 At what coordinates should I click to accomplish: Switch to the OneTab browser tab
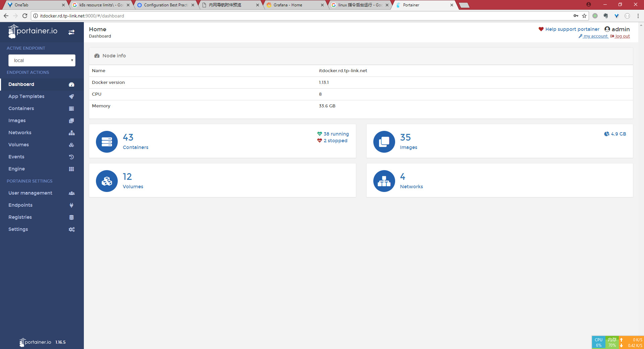(21, 5)
